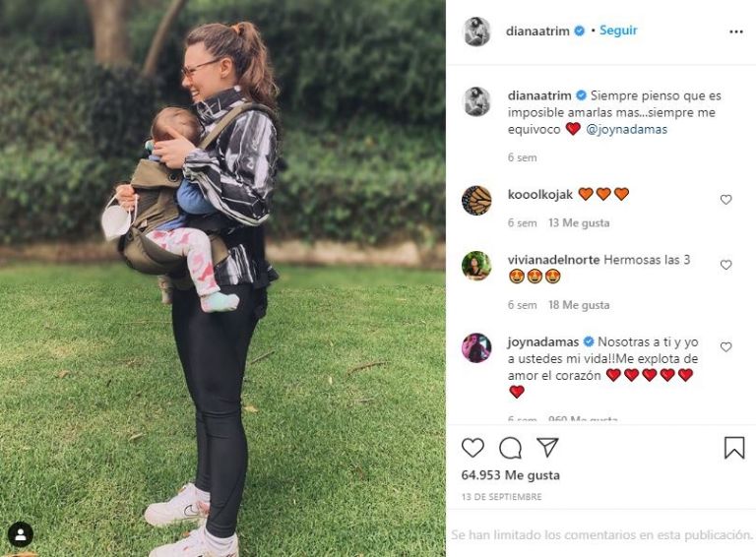This screenshot has width=756, height=557.
Task: Open the @joynadamas mention in the caption
Action: point(627,129)
